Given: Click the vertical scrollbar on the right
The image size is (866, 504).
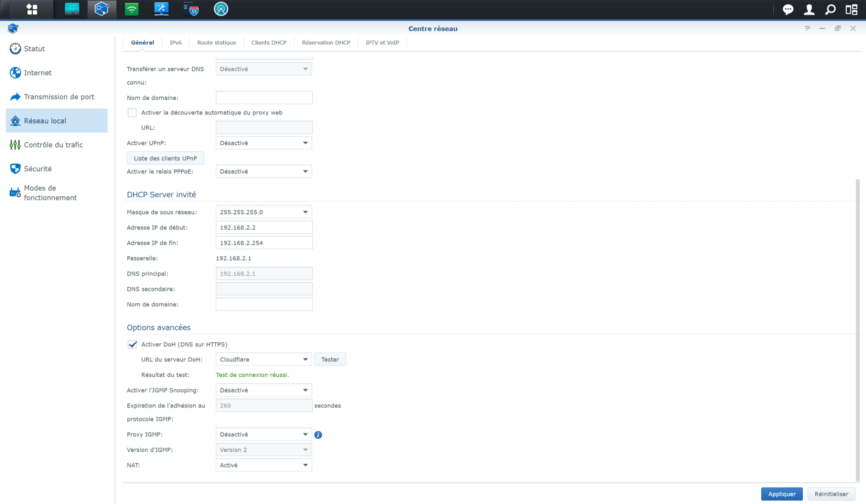Looking at the screenshot, I should click(x=857, y=330).
